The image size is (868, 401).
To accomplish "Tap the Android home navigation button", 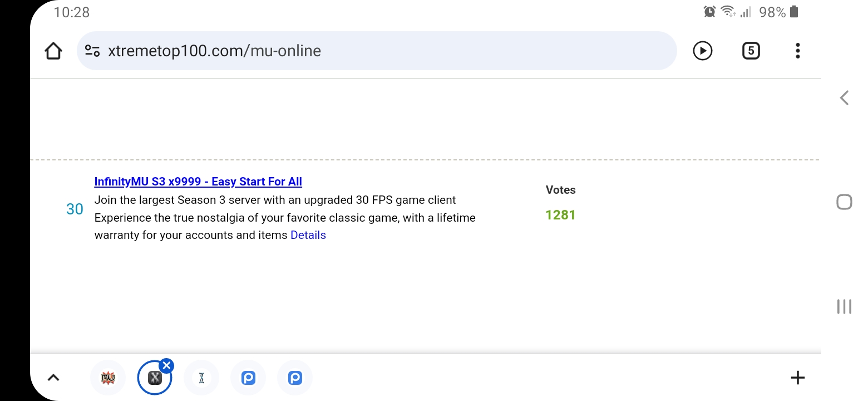I will click(844, 202).
